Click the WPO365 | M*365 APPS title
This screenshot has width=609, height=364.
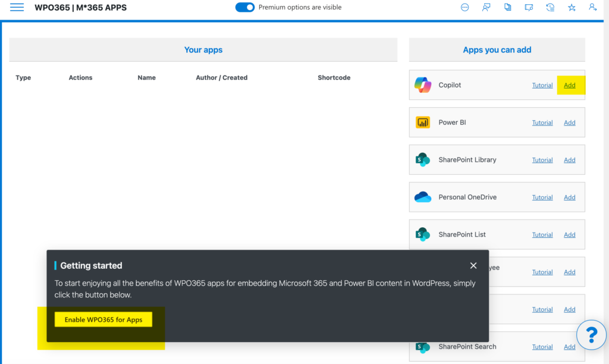80,7
